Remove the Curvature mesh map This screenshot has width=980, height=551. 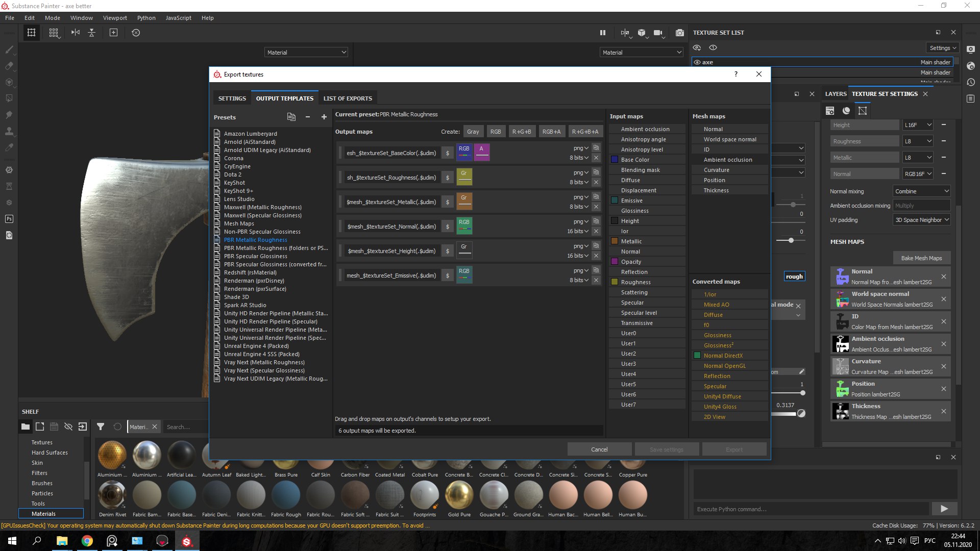point(944,366)
